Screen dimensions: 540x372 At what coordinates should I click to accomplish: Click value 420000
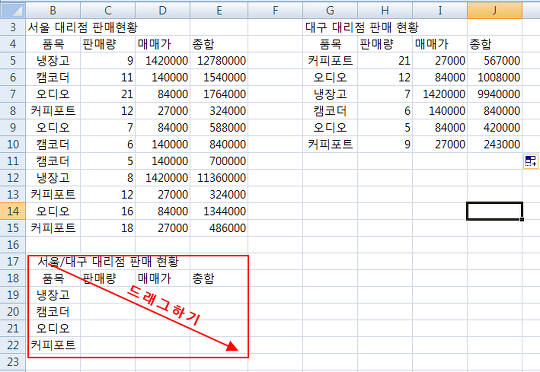502,128
